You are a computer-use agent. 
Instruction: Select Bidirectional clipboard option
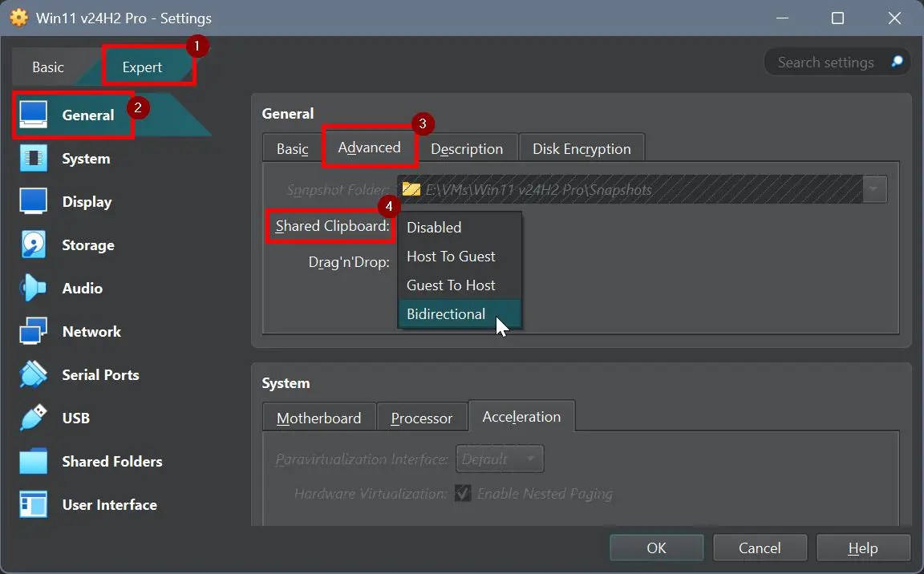[460, 313]
